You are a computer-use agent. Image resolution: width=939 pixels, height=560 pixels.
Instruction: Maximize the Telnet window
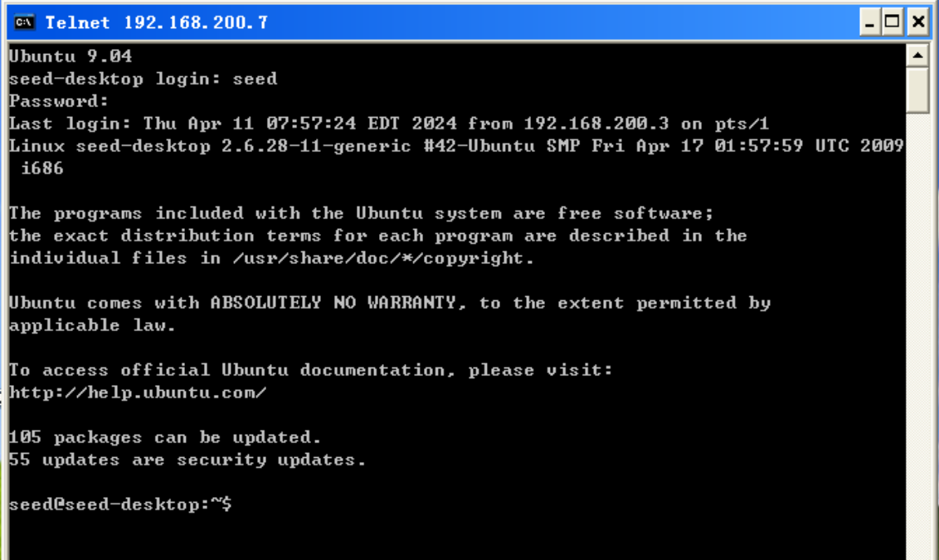(x=893, y=22)
